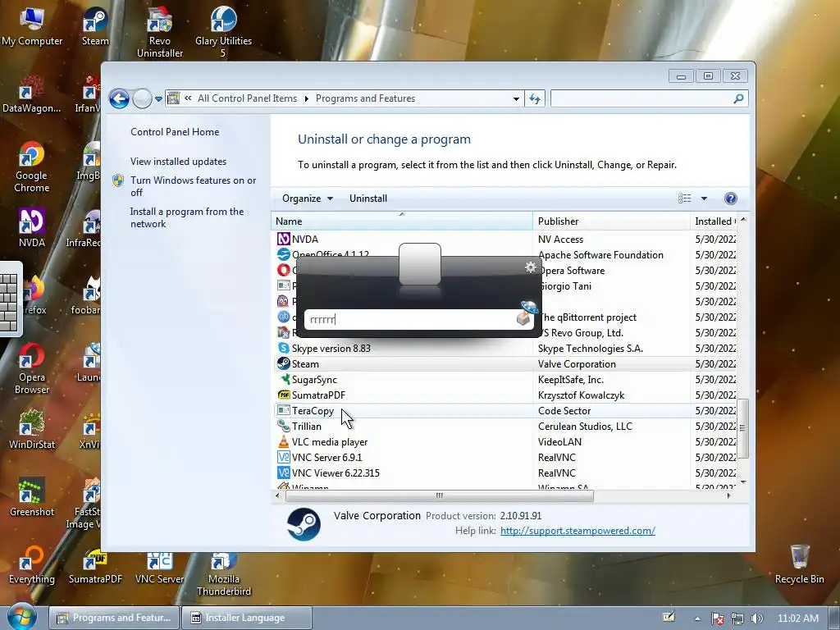Click the vertical scrollbar down arrow
840x630 pixels.
(742, 482)
